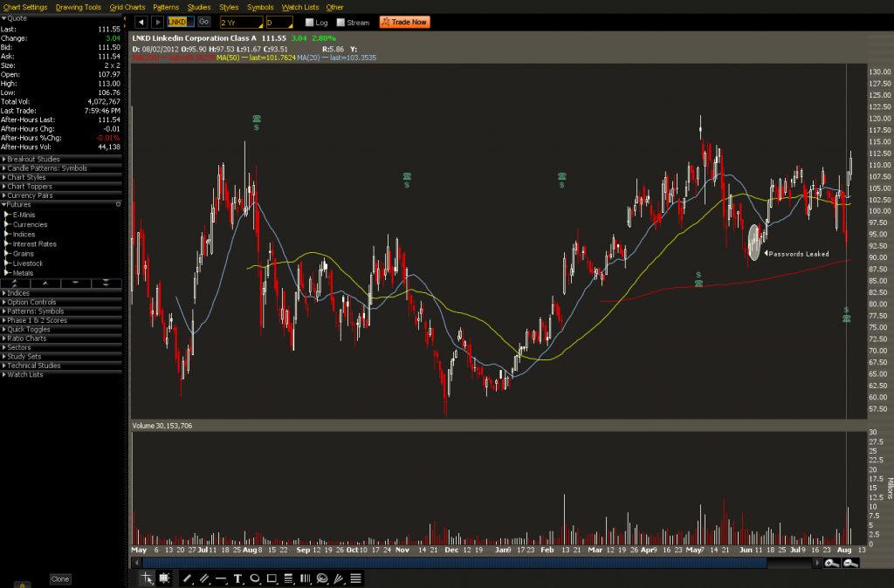Pick the trend line drawing tool
Viewport: 894px width, 588px height.
tap(187, 578)
